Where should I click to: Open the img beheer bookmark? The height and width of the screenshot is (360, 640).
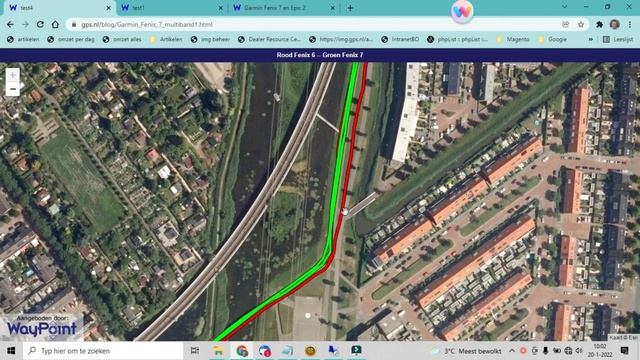tap(211, 40)
